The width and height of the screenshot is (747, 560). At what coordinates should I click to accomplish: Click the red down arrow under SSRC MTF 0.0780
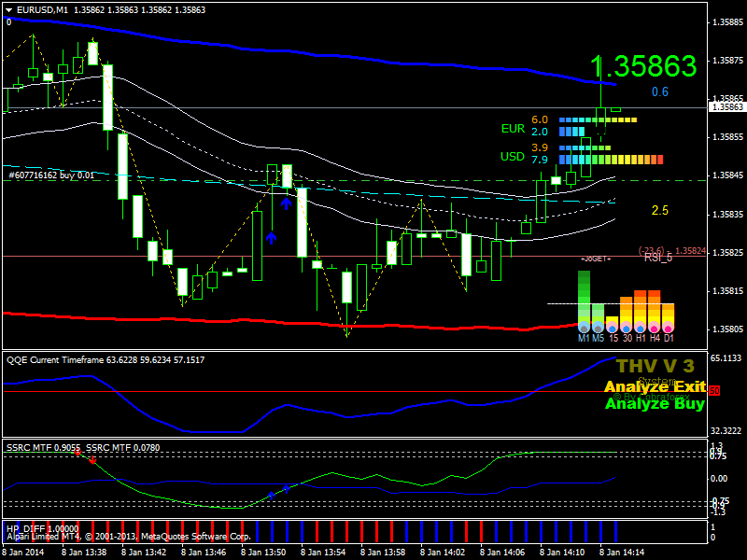pos(92,460)
